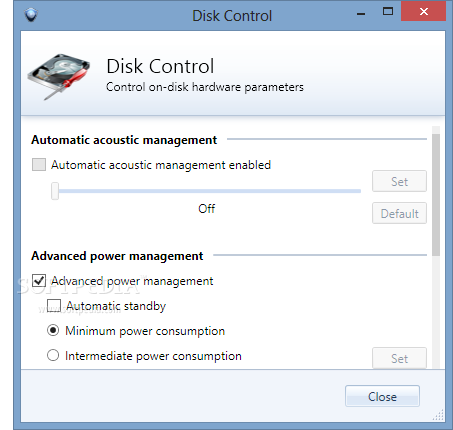Maximize the Disk Control window
The image size is (453, 430).
[388, 12]
